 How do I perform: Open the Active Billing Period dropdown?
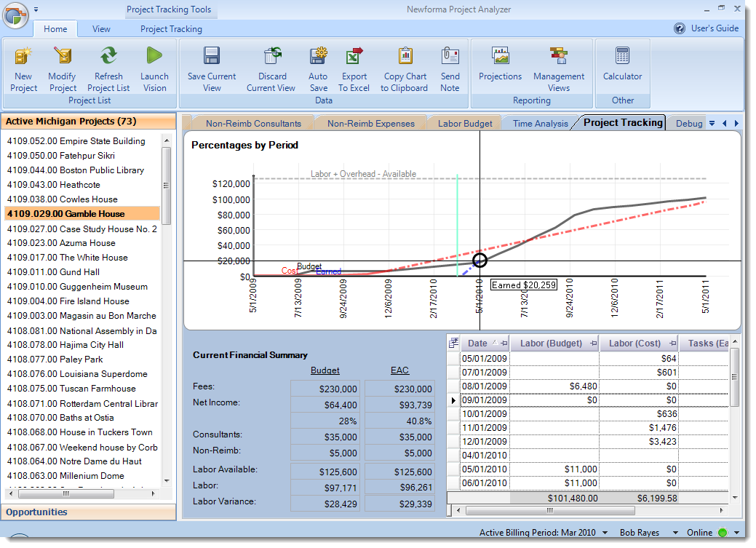(603, 532)
